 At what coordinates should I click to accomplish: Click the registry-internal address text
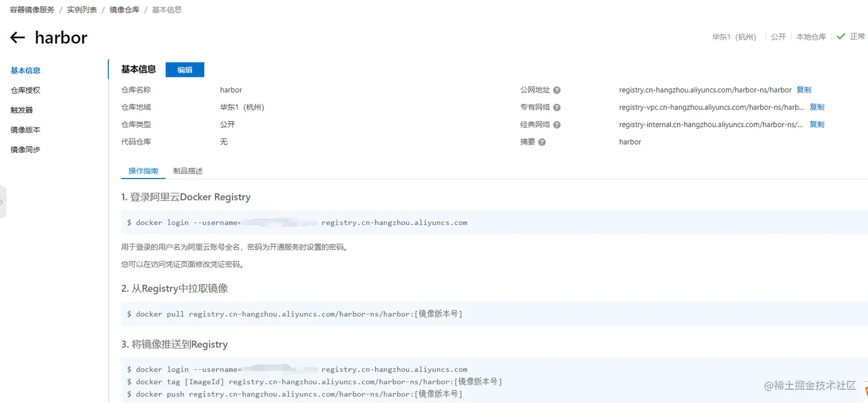pos(711,125)
